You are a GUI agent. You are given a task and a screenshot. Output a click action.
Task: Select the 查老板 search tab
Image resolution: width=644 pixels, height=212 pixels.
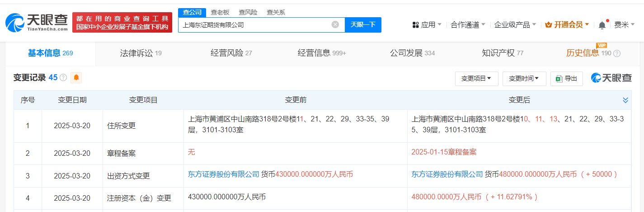[x=220, y=12]
